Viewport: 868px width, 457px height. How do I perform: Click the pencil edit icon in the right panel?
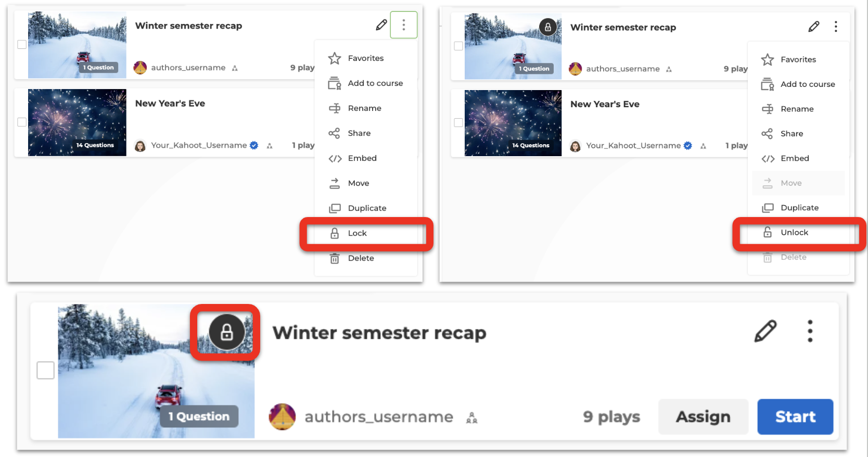tap(814, 27)
